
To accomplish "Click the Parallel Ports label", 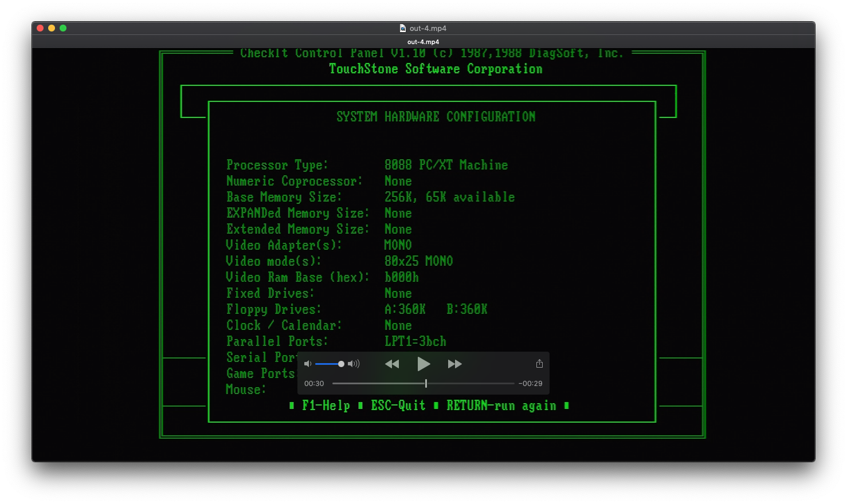I will [277, 341].
